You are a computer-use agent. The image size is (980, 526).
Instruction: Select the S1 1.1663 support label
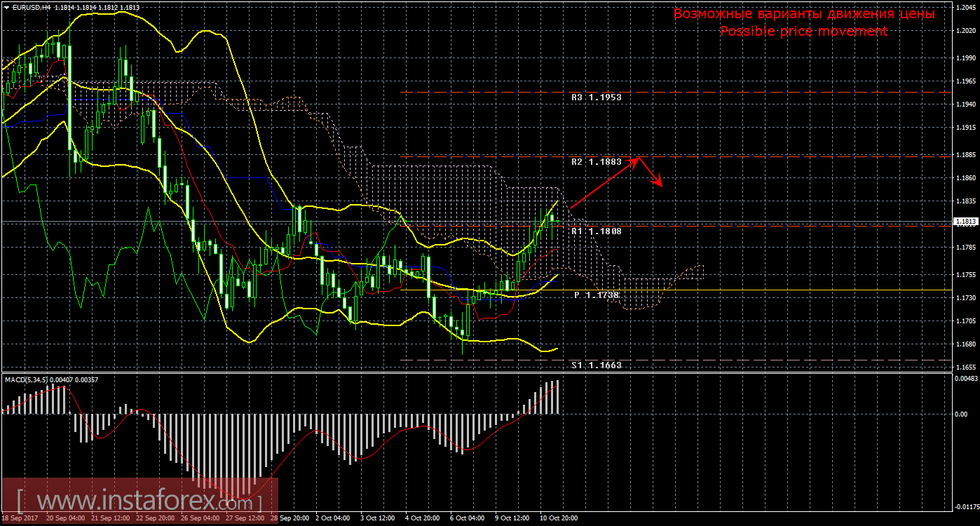click(596, 365)
